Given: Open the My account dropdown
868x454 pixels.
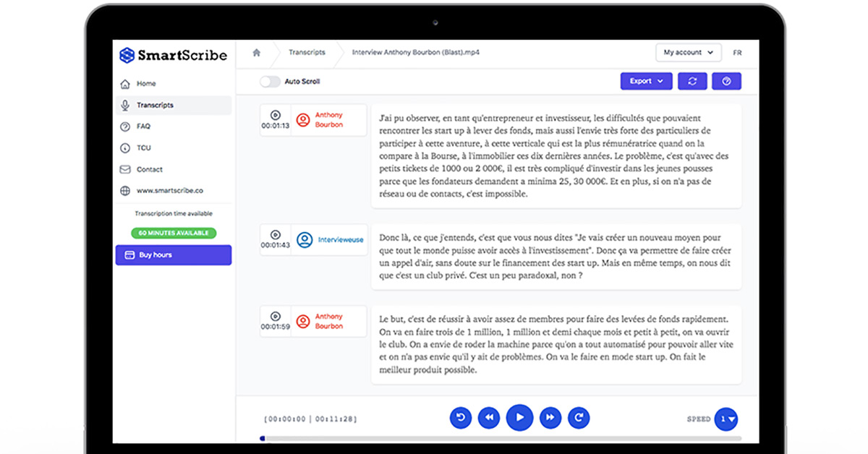Looking at the screenshot, I should click(689, 53).
